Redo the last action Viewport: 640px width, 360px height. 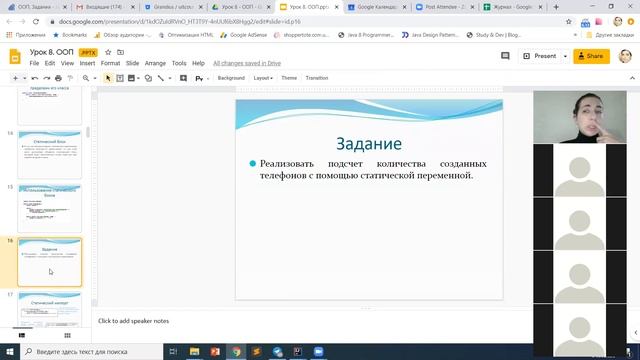pyautogui.click(x=47, y=78)
